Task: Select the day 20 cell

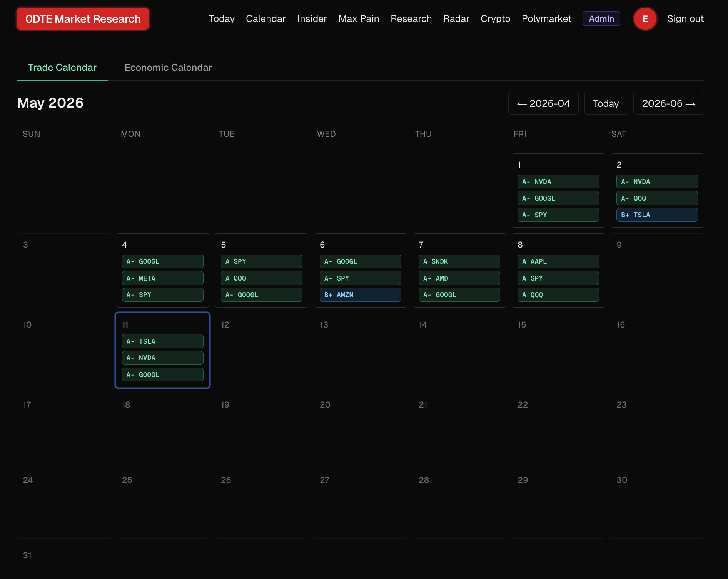Action: pyautogui.click(x=361, y=428)
